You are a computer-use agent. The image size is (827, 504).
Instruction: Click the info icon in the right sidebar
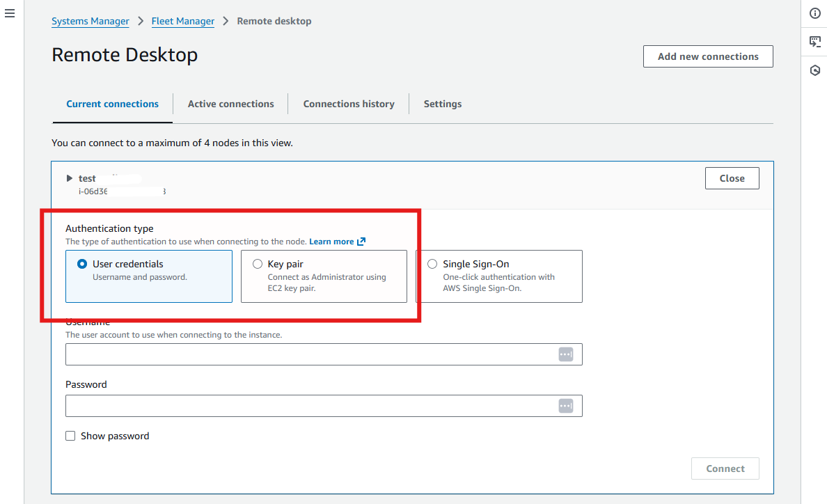814,13
